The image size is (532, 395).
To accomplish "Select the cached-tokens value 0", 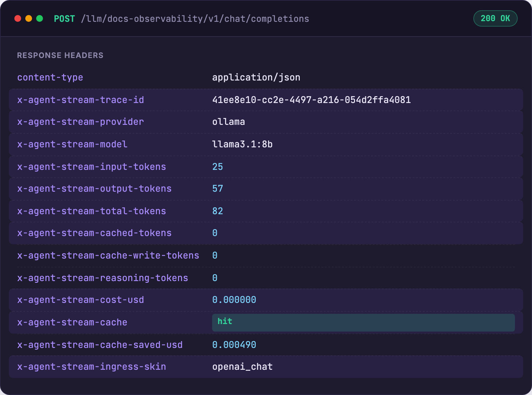I will (215, 233).
